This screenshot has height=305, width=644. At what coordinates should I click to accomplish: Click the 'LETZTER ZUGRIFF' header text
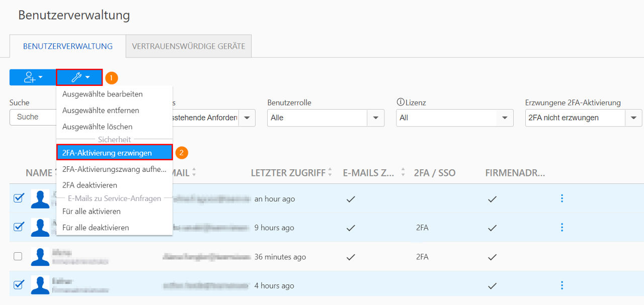pyautogui.click(x=288, y=173)
